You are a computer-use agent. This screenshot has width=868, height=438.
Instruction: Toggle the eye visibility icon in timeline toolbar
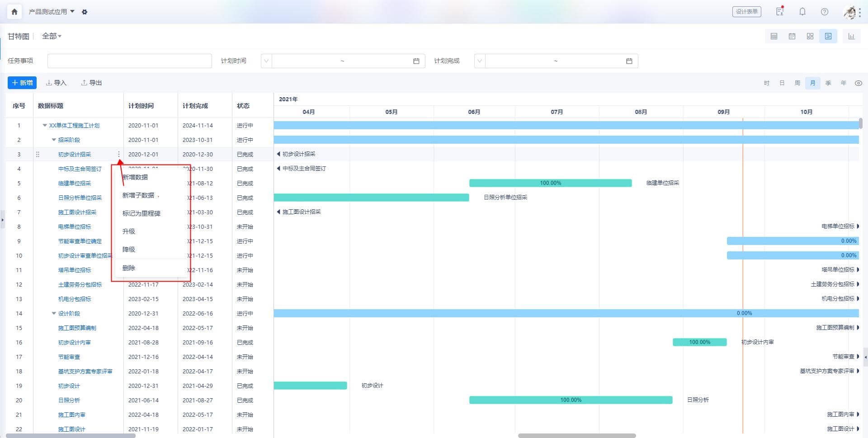[858, 83]
